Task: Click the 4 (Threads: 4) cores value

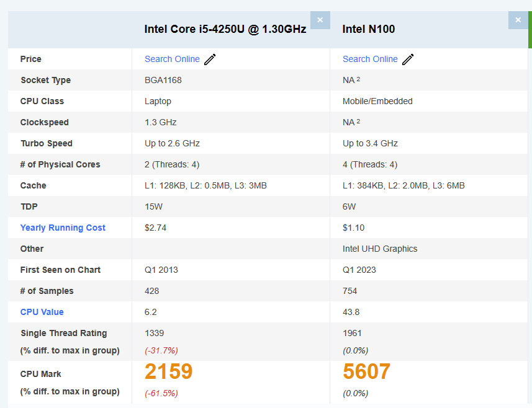Action: point(370,165)
